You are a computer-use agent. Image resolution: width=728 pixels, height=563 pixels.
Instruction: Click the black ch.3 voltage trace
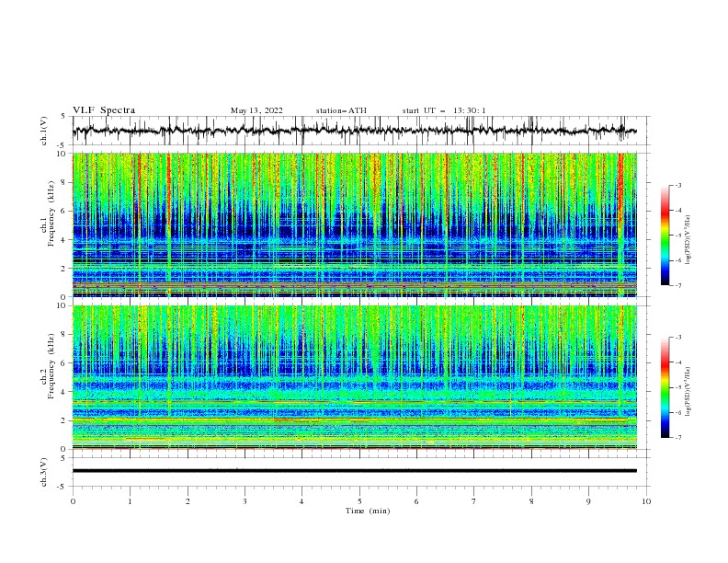click(x=355, y=471)
